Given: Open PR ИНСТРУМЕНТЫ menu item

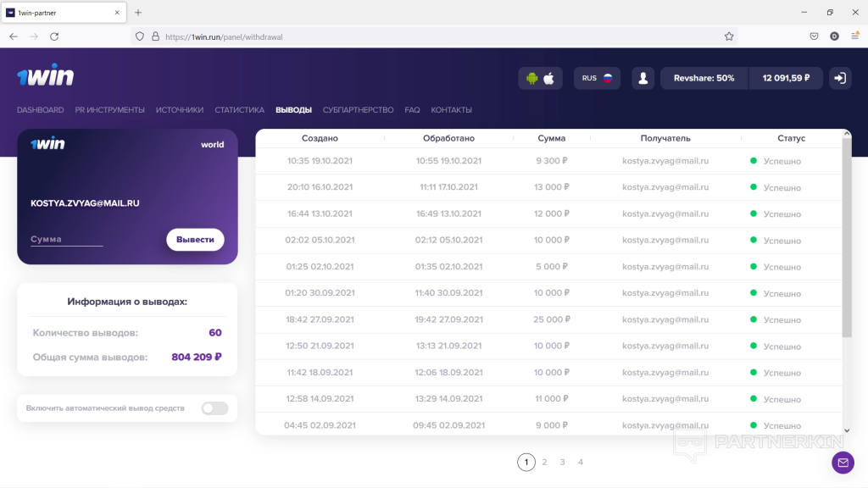Looking at the screenshot, I should point(109,110).
